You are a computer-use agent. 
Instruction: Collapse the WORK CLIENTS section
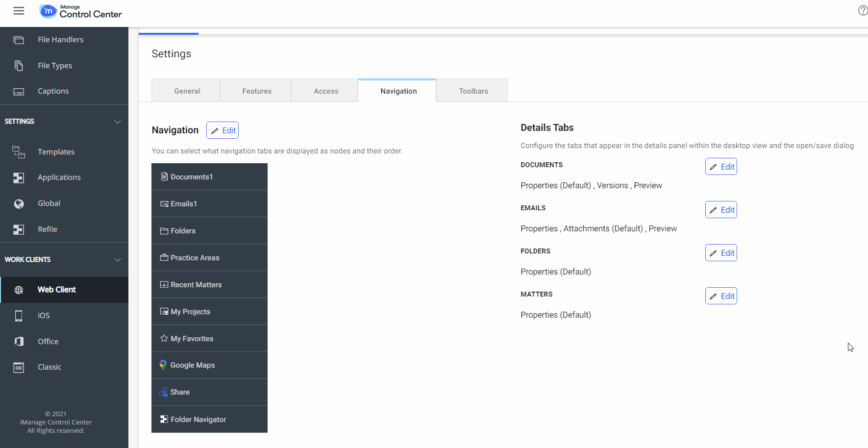coord(118,260)
